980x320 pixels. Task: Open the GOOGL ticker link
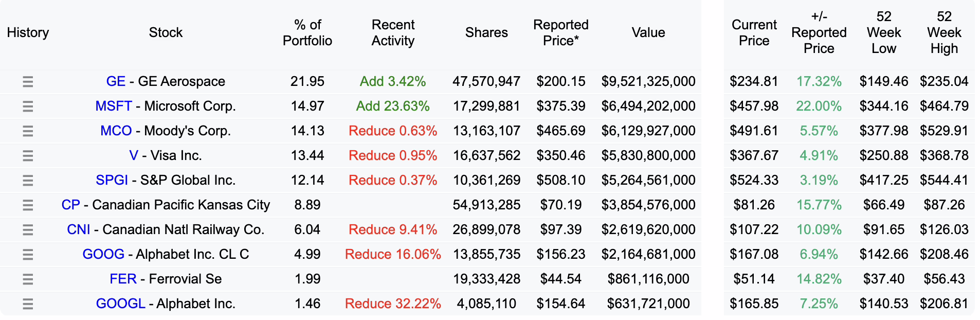121,304
